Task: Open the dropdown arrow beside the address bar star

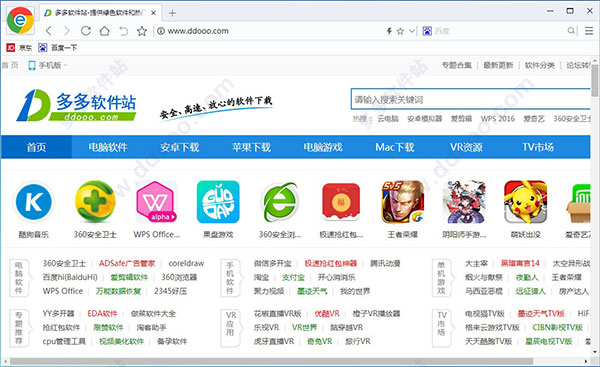Action: 412,31
